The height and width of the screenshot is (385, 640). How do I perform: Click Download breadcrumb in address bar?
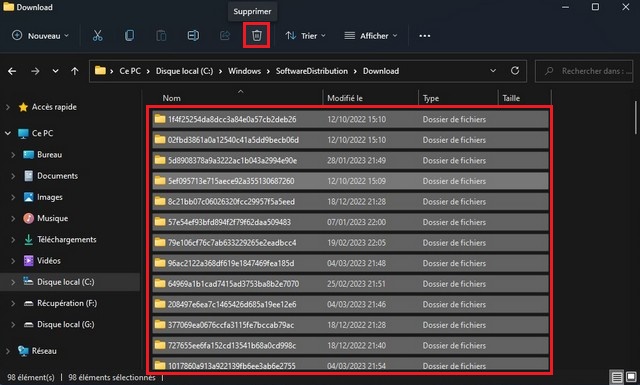(x=381, y=71)
